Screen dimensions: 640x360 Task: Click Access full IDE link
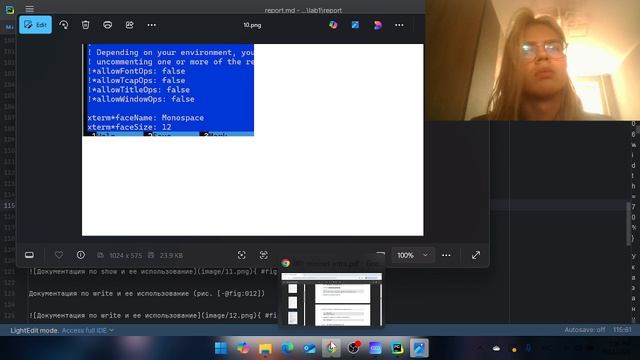pyautogui.click(x=87, y=331)
